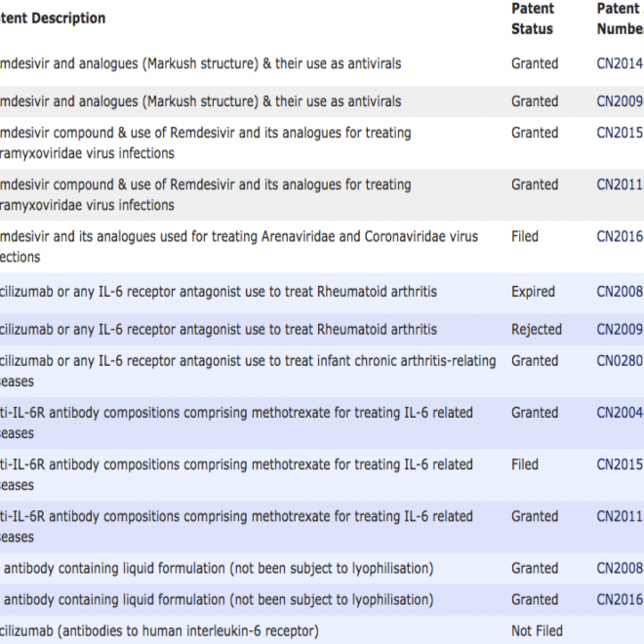Viewport: 644px width, 644px height.
Task: Open CN2016 link in Arenaviridae and Coronaviridae row
Action: pos(621,236)
